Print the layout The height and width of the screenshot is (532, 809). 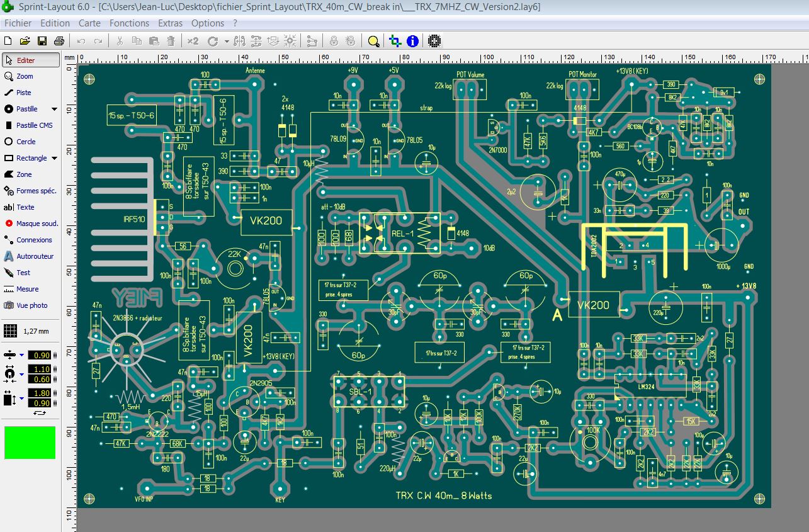pyautogui.click(x=59, y=41)
